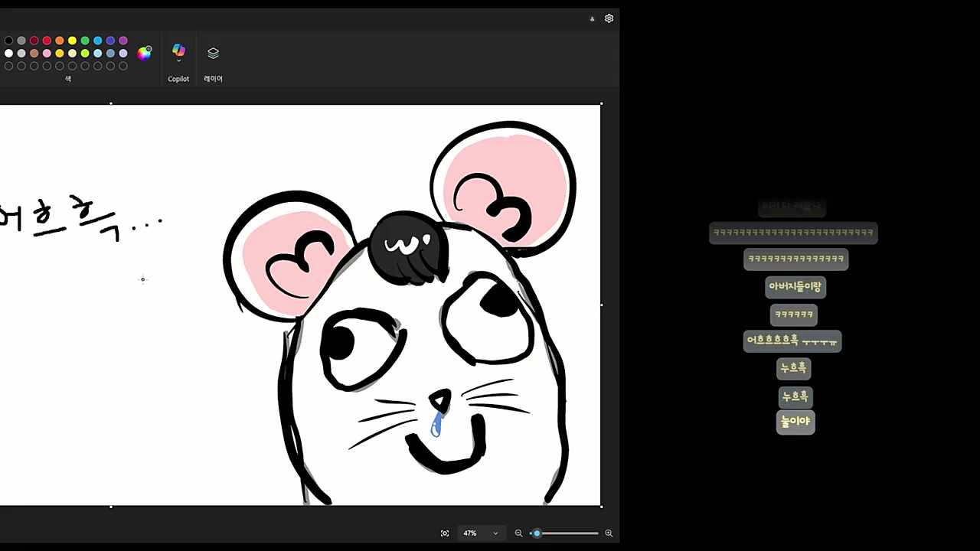The width and height of the screenshot is (980, 551).
Task: Click the canvas right-edge middle resize handle
Action: click(x=601, y=305)
